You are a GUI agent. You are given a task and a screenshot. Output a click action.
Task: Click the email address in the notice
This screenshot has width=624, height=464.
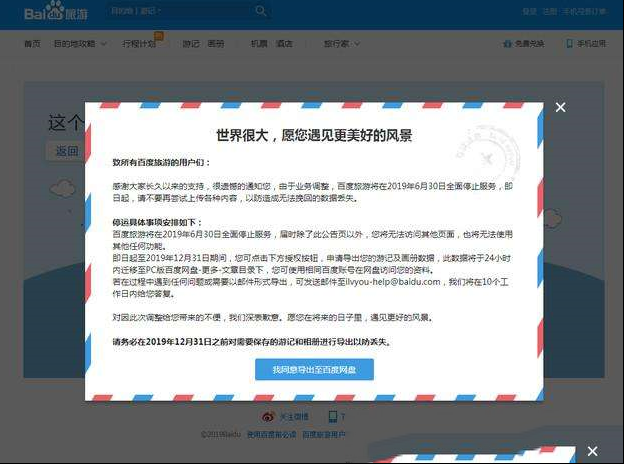pyautogui.click(x=393, y=282)
